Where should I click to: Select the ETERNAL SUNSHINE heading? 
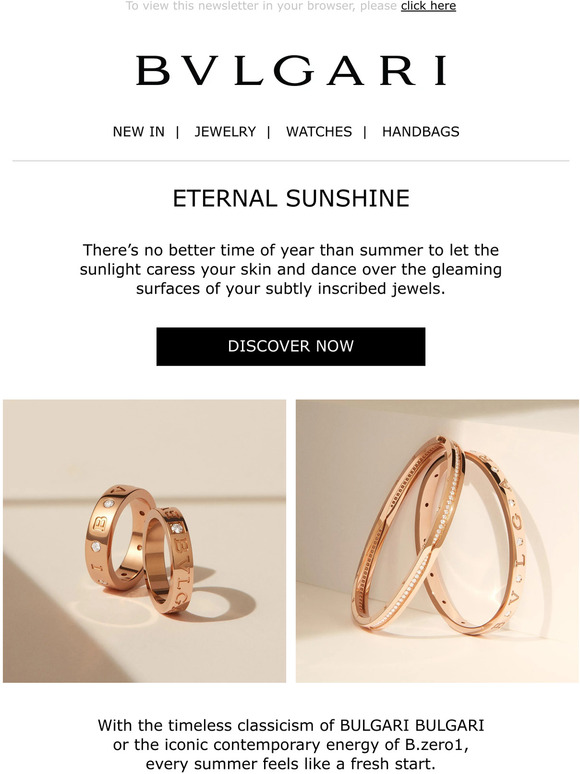[x=291, y=198]
